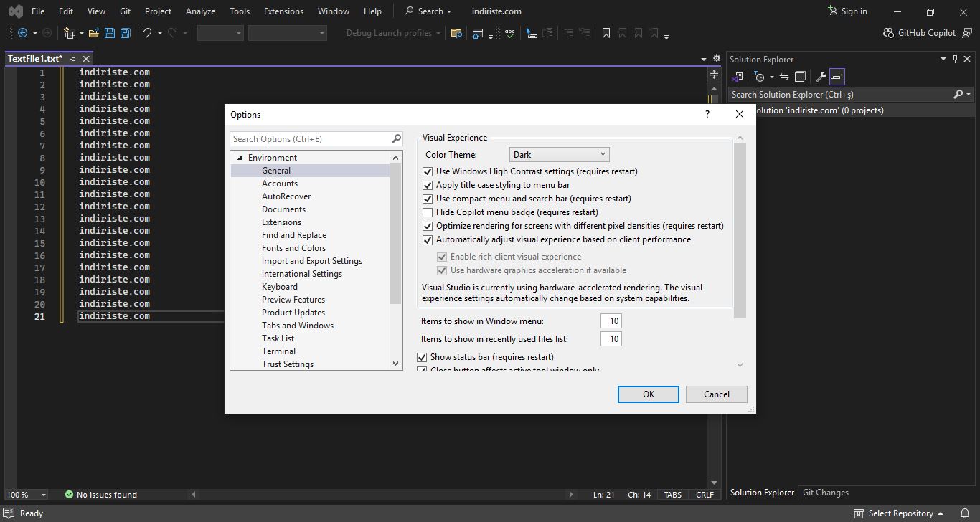Open the Solution Explorer window position dropdown arrow
This screenshot has height=522, width=980.
click(x=943, y=59)
